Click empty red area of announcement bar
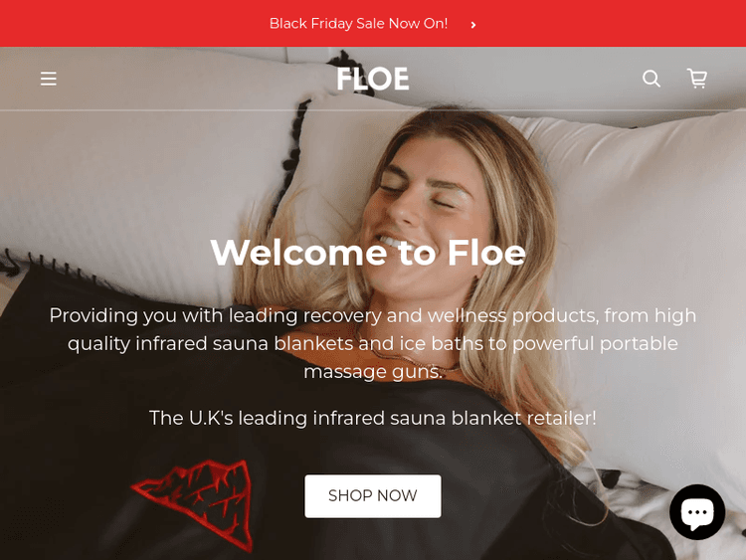Image resolution: width=746 pixels, height=560 pixels. [x=119, y=23]
